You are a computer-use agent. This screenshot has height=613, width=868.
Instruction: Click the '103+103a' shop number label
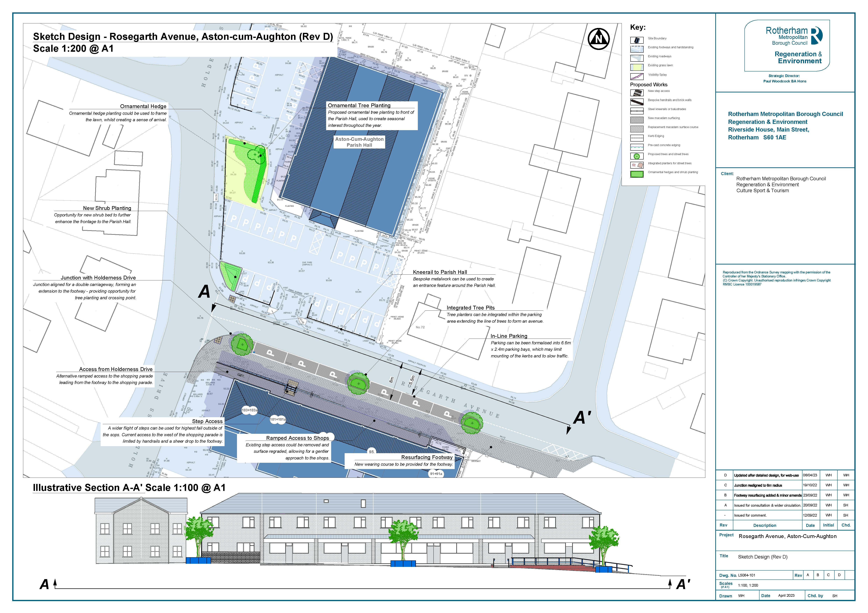pos(250,410)
